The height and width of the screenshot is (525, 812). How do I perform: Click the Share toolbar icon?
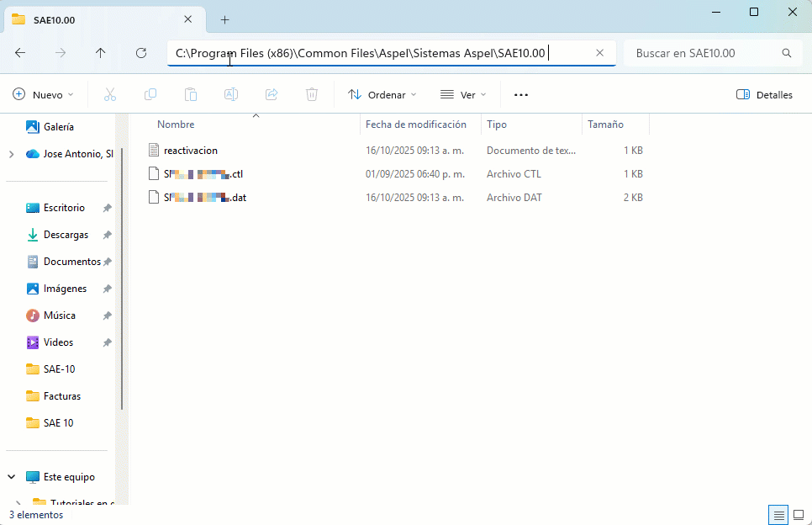(x=272, y=95)
